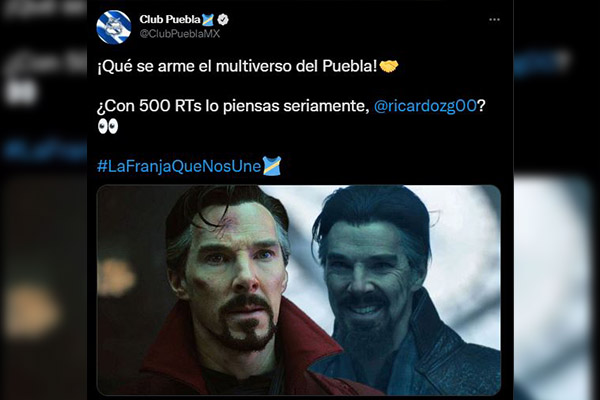Image resolution: width=600 pixels, height=400 pixels.
Task: Open the @ricardozg00 mention
Action: [425, 106]
